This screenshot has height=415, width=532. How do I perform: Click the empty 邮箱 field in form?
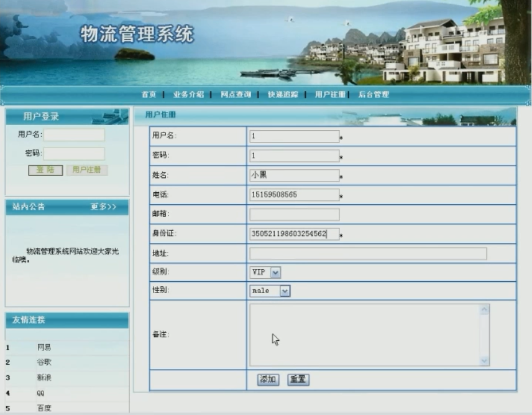[x=295, y=215]
